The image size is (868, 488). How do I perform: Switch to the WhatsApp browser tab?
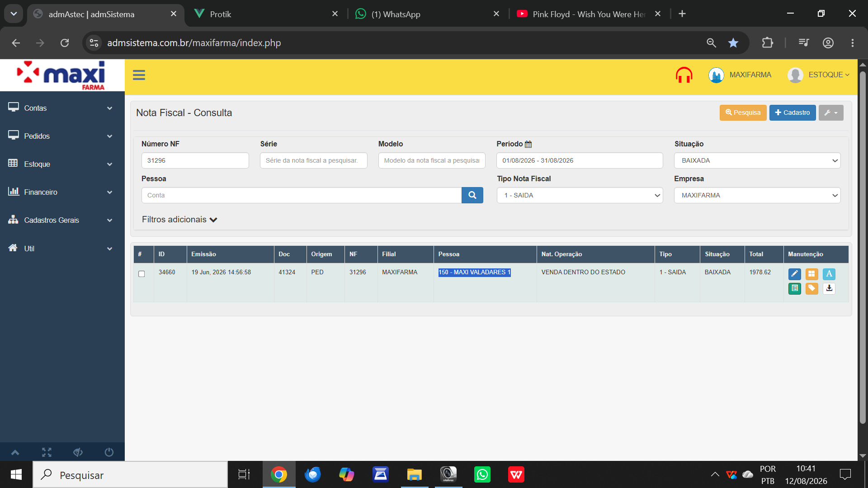coord(427,14)
